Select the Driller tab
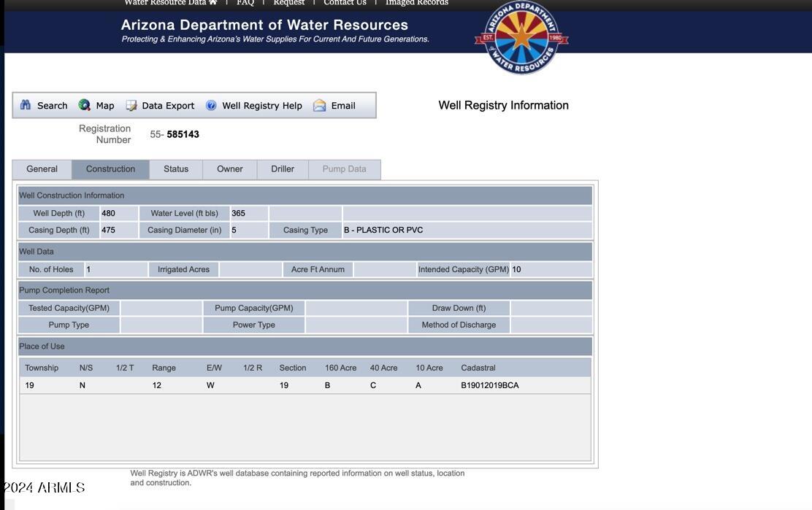 point(283,169)
